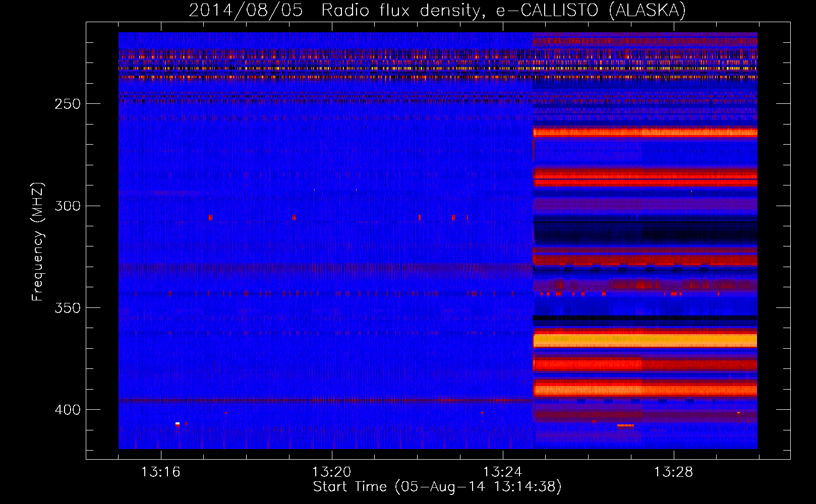This screenshot has height=504, width=816.
Task: Click the white spot near 407 MHz at 13:16
Action: point(178,423)
